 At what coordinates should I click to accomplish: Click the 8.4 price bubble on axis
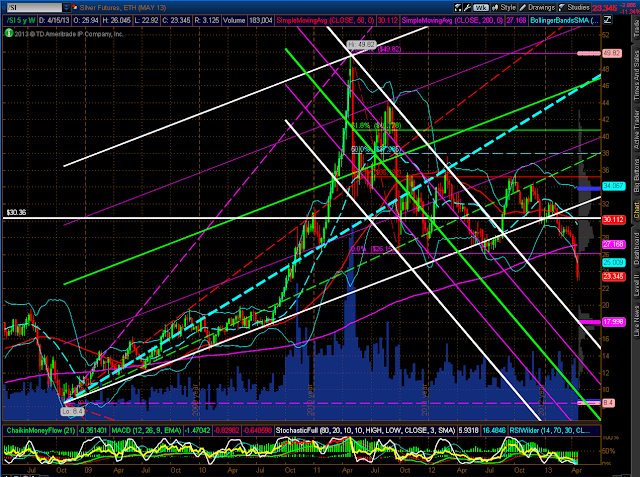pyautogui.click(x=608, y=403)
